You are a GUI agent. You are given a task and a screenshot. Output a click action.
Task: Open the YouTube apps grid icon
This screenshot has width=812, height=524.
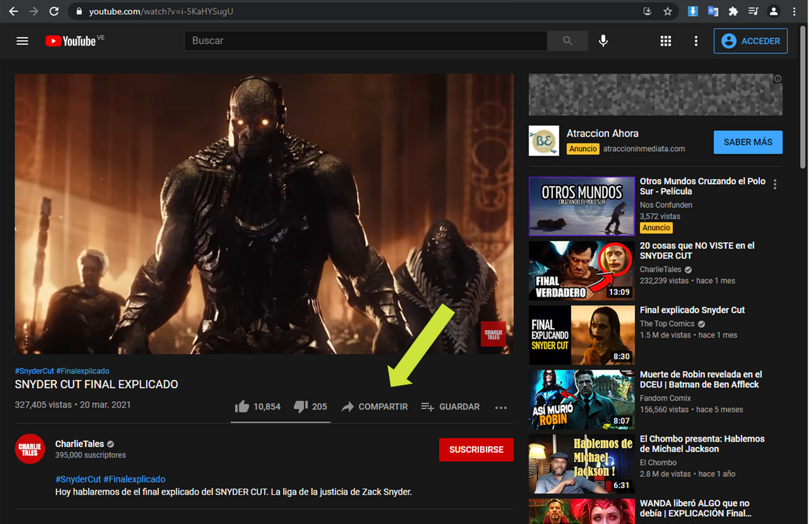pyautogui.click(x=665, y=41)
